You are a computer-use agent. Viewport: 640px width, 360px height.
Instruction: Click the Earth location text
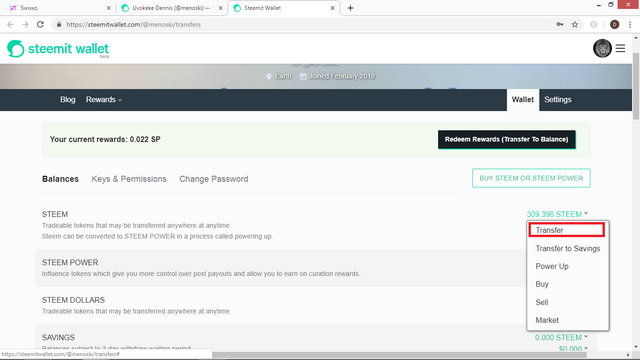(283, 76)
